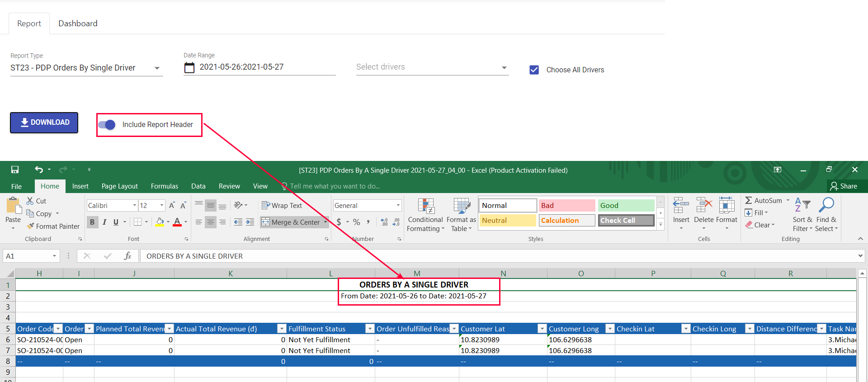
Task: Click the fill color bucket swatch
Action: click(160, 222)
